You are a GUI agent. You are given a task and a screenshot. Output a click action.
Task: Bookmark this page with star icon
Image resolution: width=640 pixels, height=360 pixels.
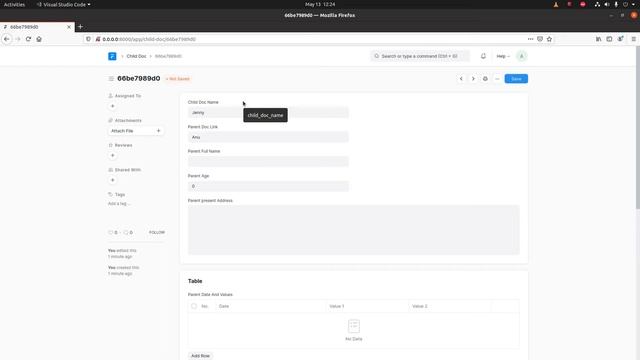549,39
